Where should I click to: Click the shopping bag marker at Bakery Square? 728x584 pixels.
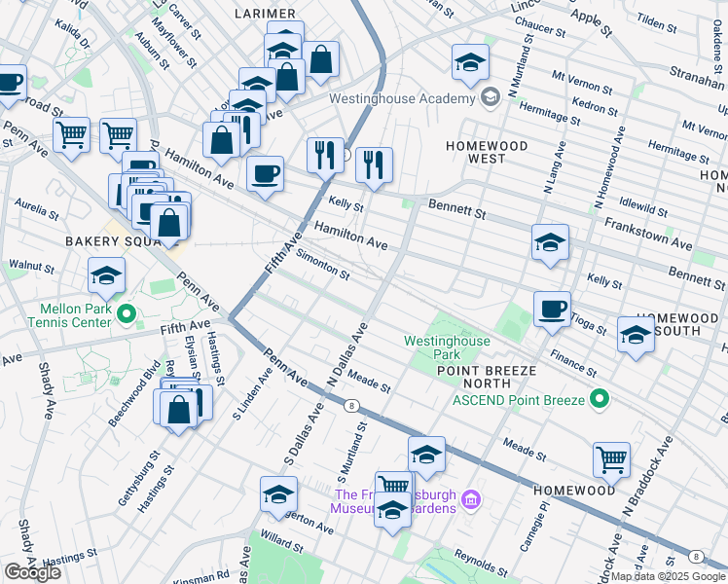[169, 224]
